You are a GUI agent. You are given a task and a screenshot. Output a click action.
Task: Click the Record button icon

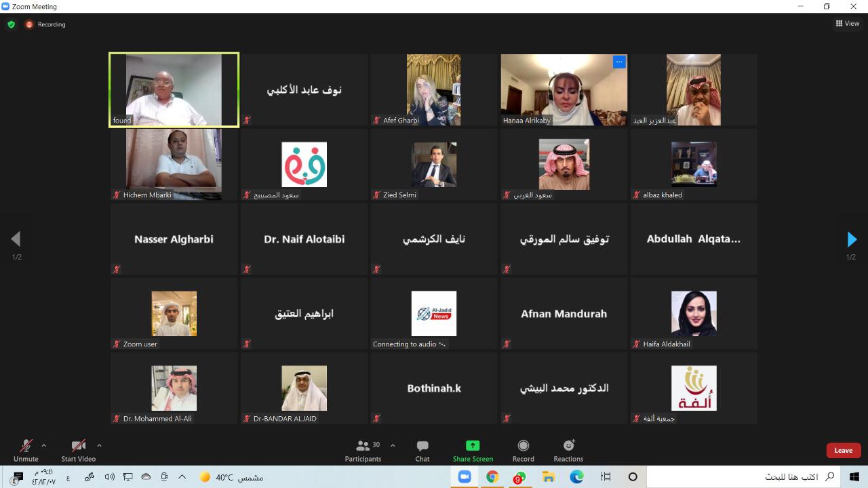point(523,445)
